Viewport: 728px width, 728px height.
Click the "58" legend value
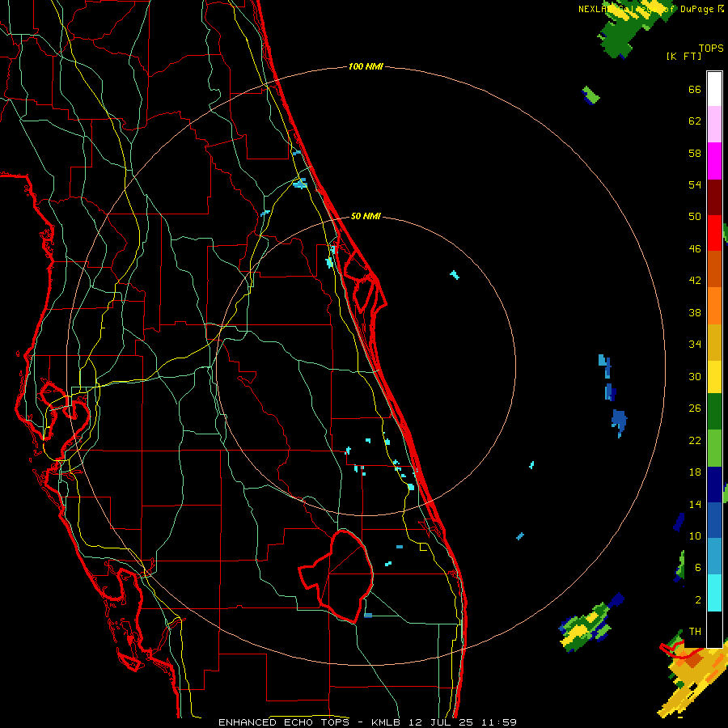(x=695, y=153)
